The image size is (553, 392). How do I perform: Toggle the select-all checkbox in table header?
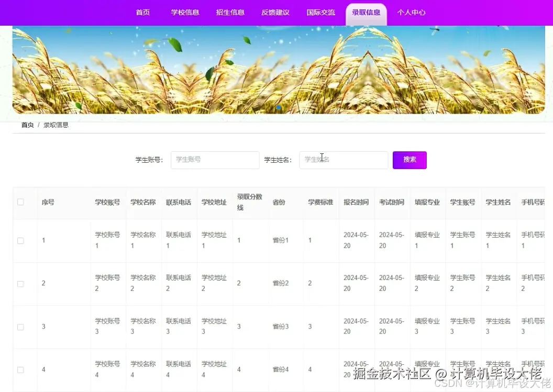click(x=20, y=201)
